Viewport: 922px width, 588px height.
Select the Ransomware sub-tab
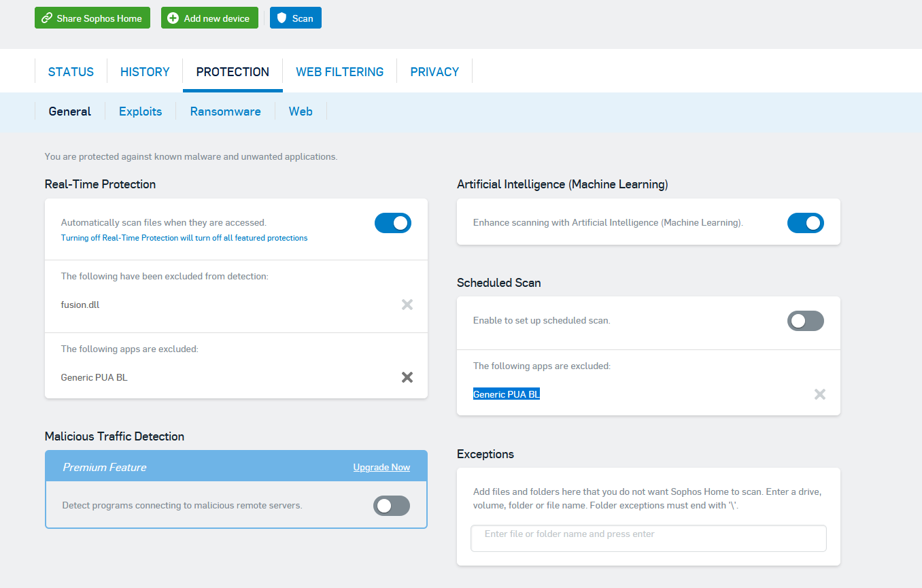[225, 111]
